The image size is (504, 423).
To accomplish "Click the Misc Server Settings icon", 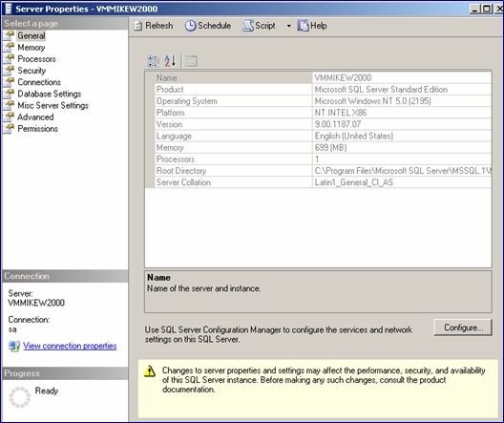I will click(x=9, y=105).
